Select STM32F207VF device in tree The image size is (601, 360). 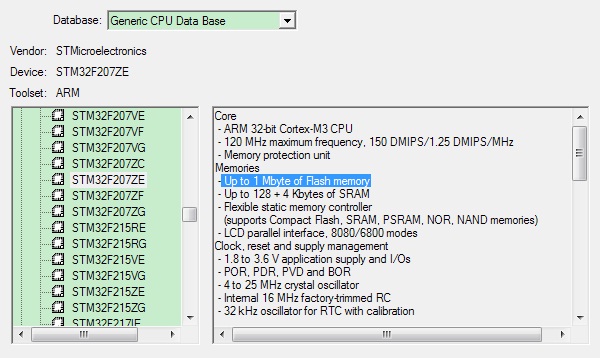tap(108, 132)
